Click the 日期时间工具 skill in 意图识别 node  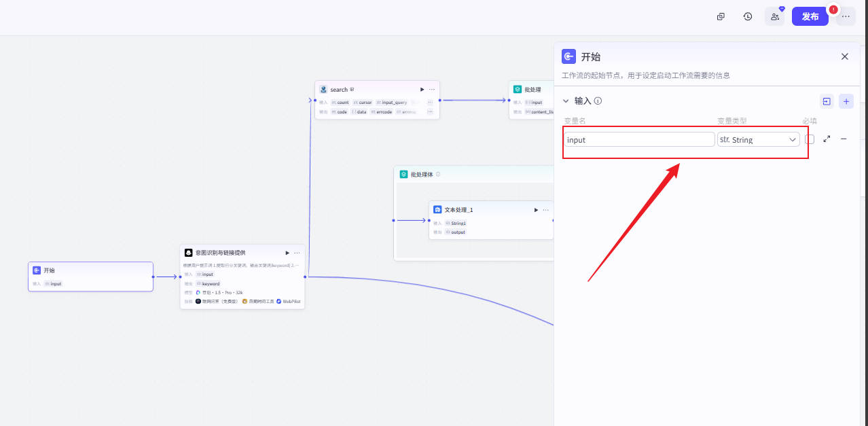point(257,301)
